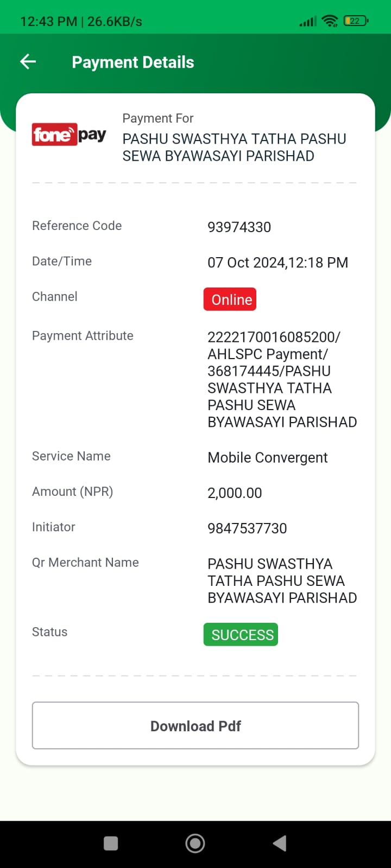Tap the initiator number 9847537730
Image resolution: width=391 pixels, height=868 pixels.
pos(247,528)
